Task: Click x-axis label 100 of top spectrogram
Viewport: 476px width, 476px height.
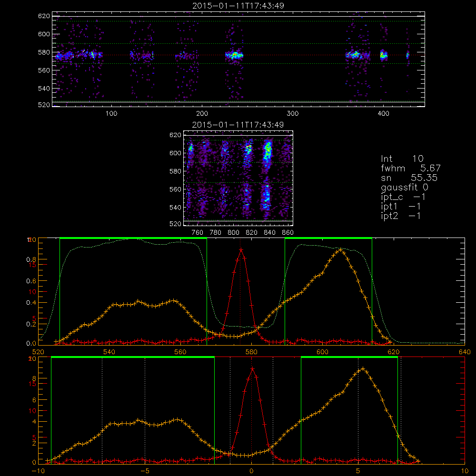Action: (x=111, y=113)
